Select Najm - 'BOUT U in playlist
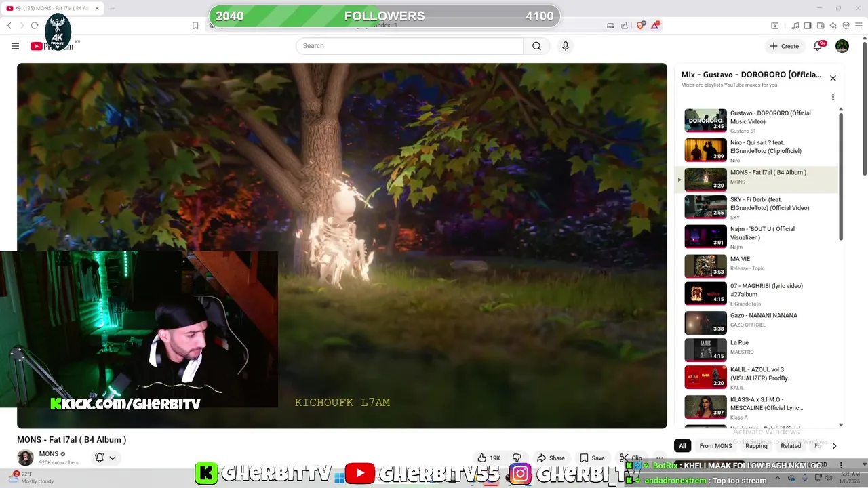This screenshot has height=488, width=868. (757, 237)
